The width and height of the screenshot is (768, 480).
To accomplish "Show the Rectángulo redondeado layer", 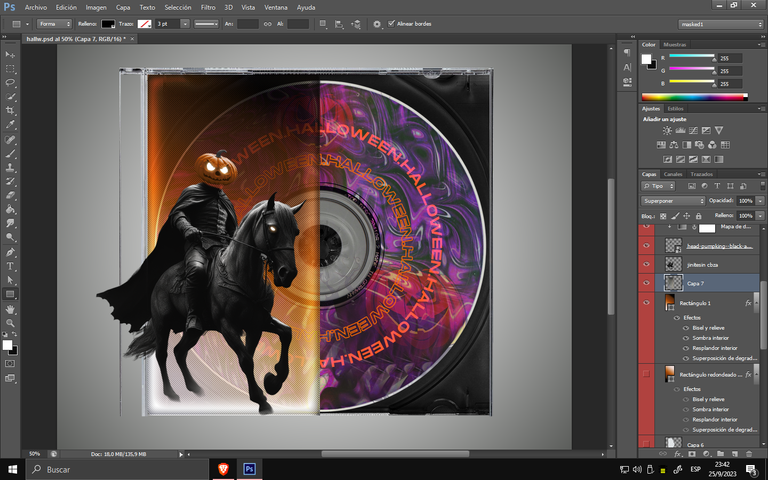I will (x=646, y=374).
